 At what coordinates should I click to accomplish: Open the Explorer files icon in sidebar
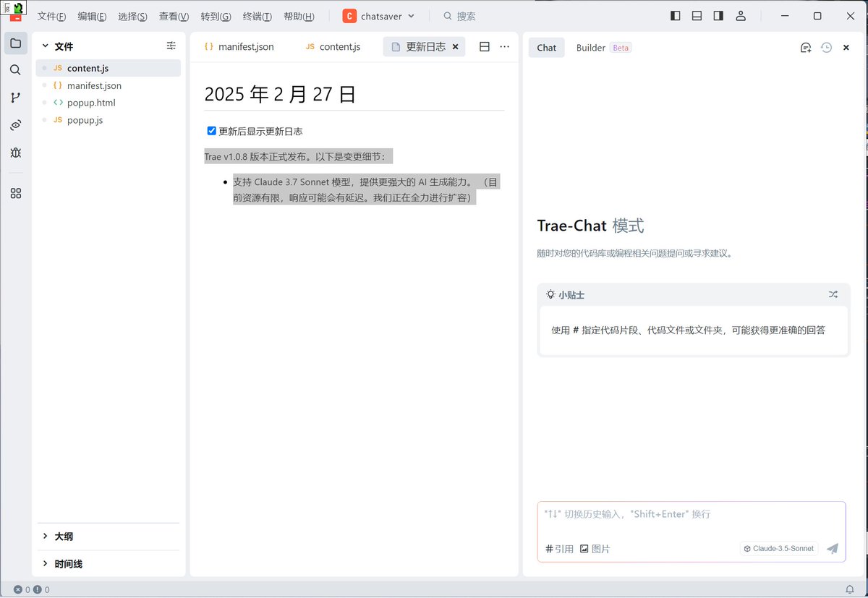16,43
